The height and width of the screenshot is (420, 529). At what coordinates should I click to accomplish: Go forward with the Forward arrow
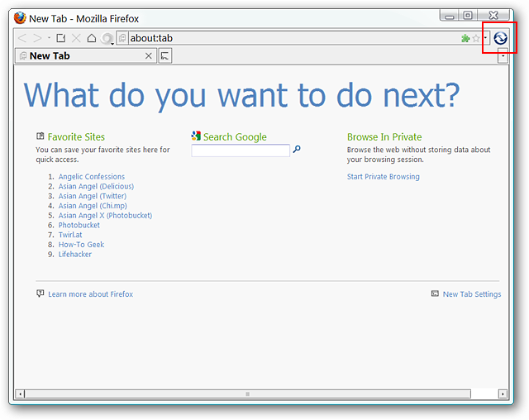(x=37, y=38)
